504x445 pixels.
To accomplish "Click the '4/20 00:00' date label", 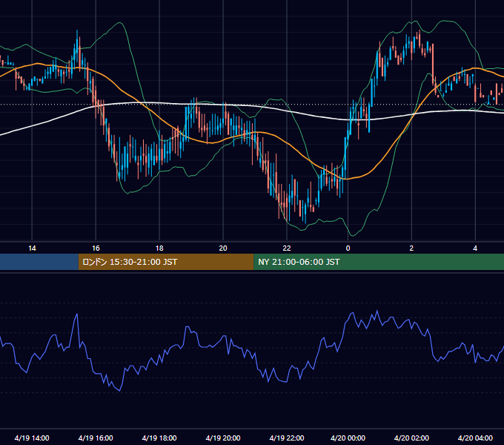I will [x=348, y=438].
